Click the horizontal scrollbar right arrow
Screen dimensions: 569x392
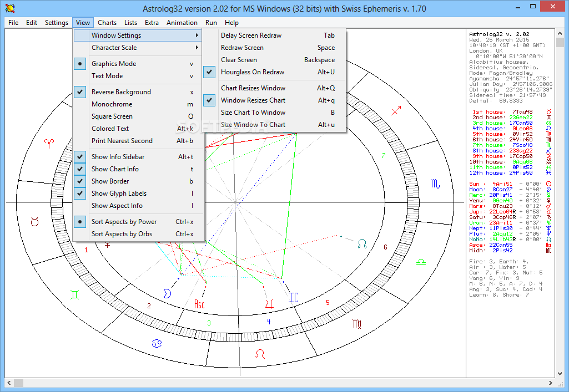pos(551,383)
